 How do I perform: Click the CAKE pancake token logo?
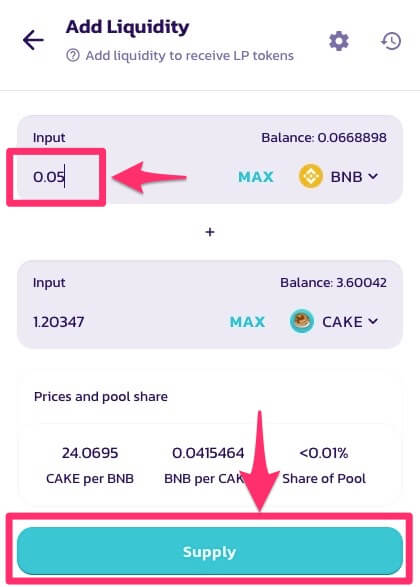(x=302, y=321)
